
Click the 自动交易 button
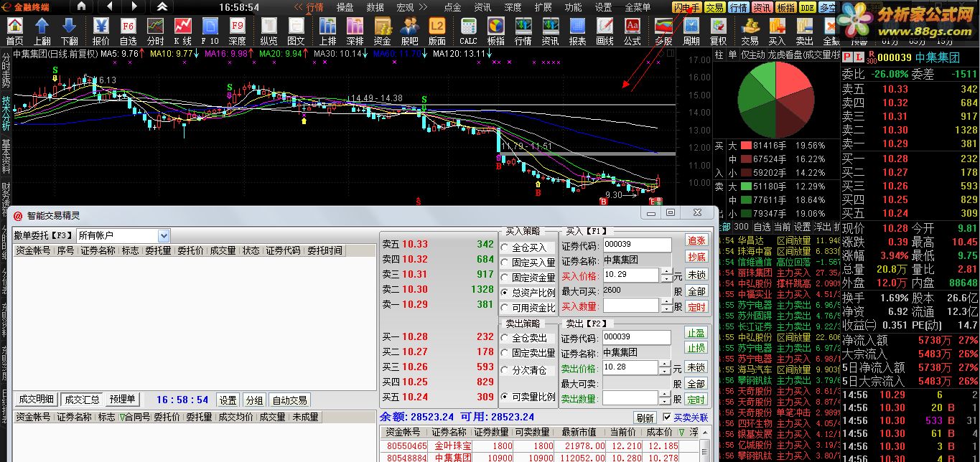(290, 400)
